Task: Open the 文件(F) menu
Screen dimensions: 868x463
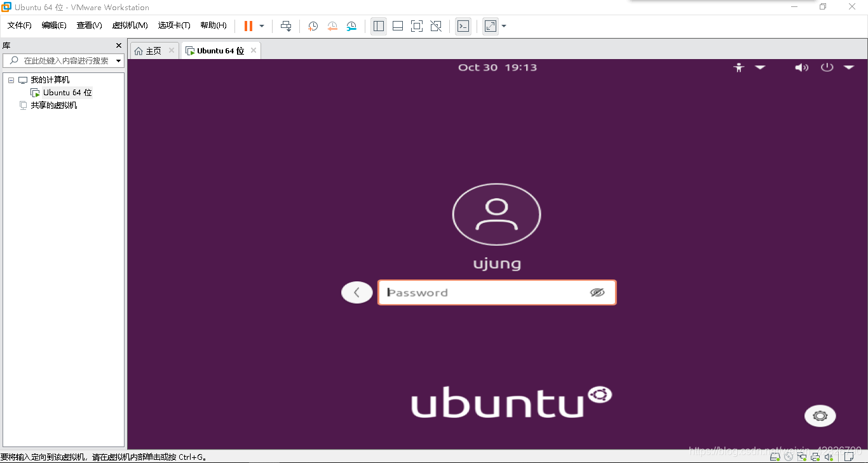Action: (x=19, y=25)
